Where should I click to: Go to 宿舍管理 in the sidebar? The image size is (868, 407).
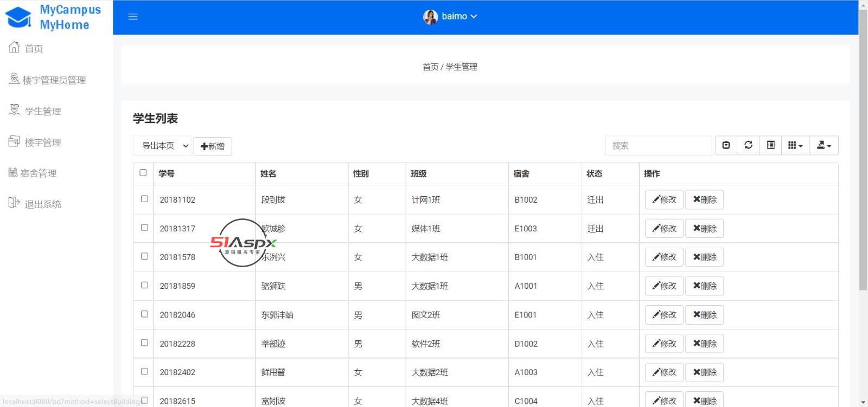point(38,173)
